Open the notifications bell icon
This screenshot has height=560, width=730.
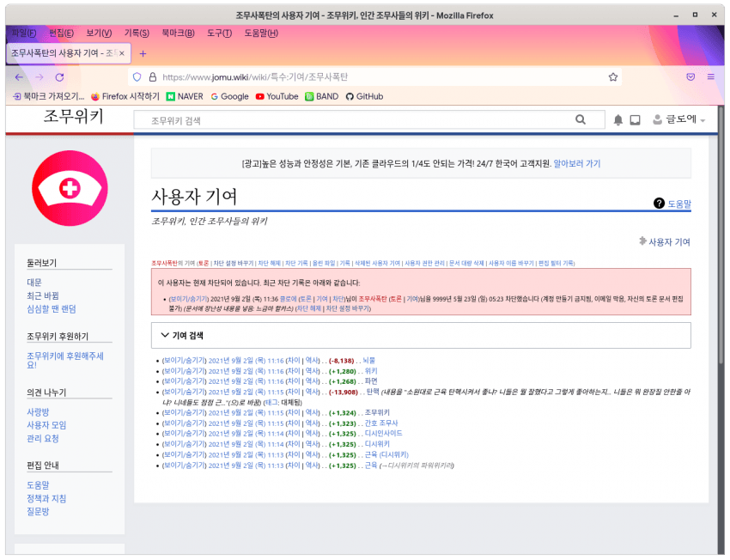[x=617, y=120]
